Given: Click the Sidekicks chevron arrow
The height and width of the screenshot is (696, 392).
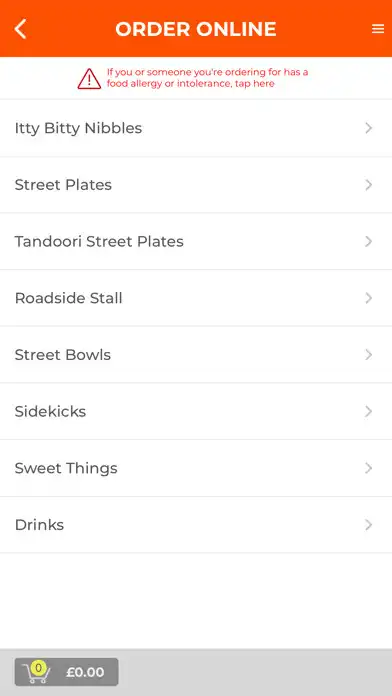Looking at the screenshot, I should click(x=368, y=411).
